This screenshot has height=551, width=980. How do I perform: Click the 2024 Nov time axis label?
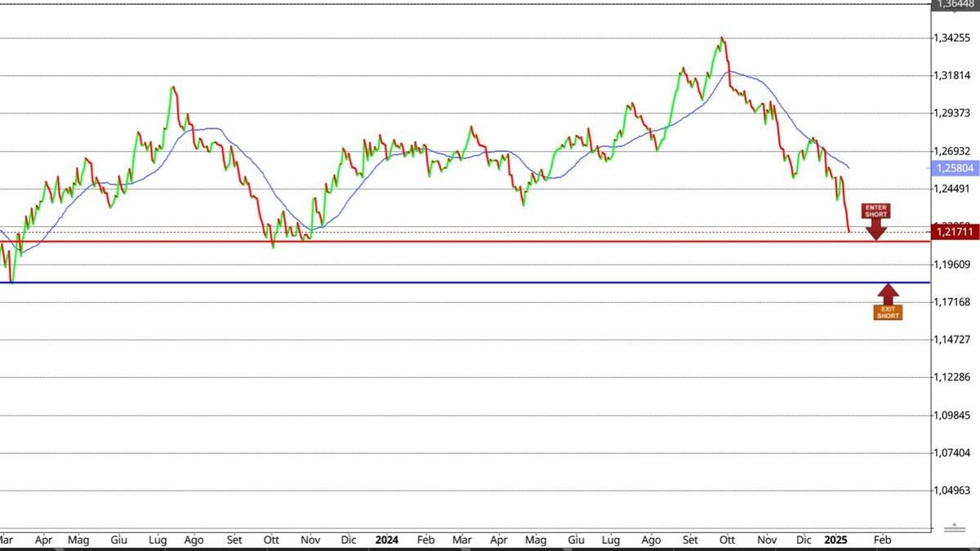[x=767, y=540]
